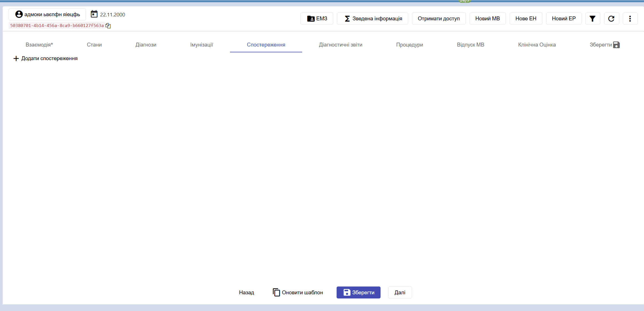The image size is (644, 311).
Task: Click the save disk icon in tab row
Action: coord(616,45)
